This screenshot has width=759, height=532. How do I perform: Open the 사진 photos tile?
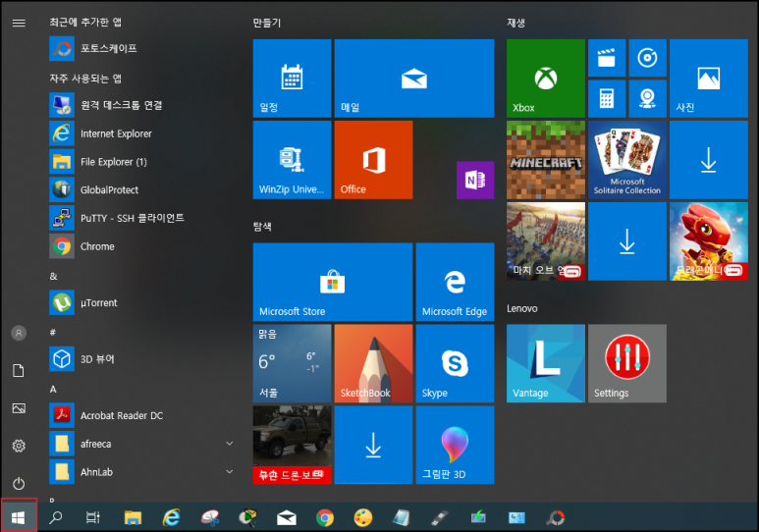709,79
